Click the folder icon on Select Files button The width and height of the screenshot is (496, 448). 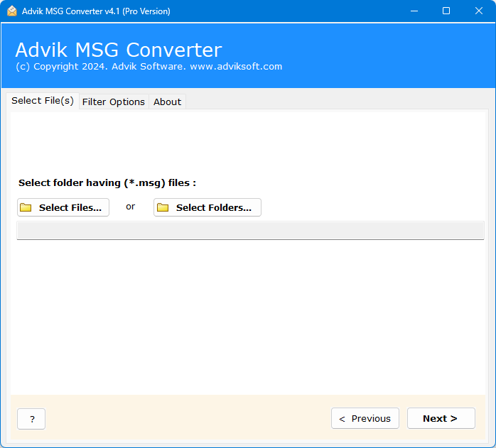coord(26,207)
